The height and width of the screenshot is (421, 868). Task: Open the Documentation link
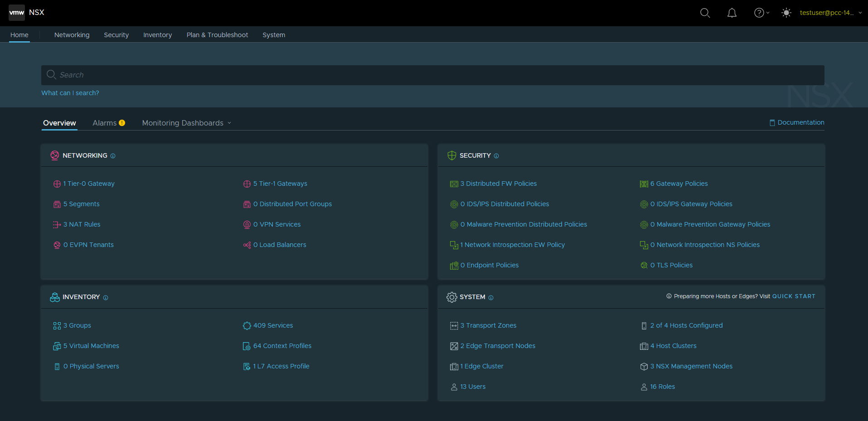click(x=797, y=122)
